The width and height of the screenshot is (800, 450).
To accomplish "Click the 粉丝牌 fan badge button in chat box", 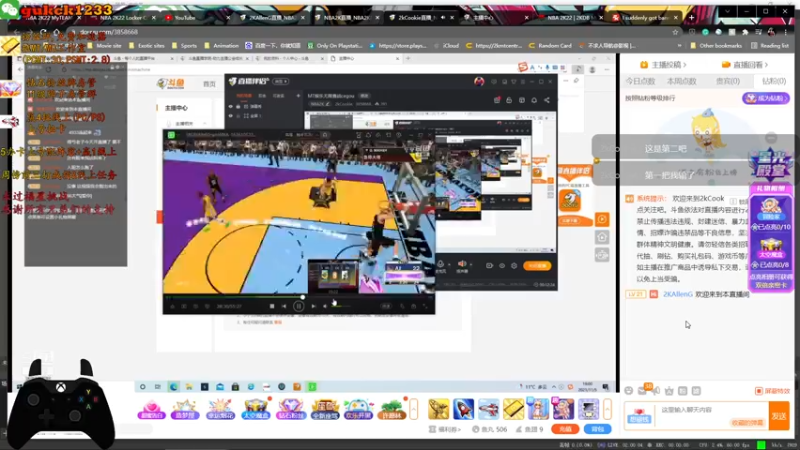I will point(639,415).
